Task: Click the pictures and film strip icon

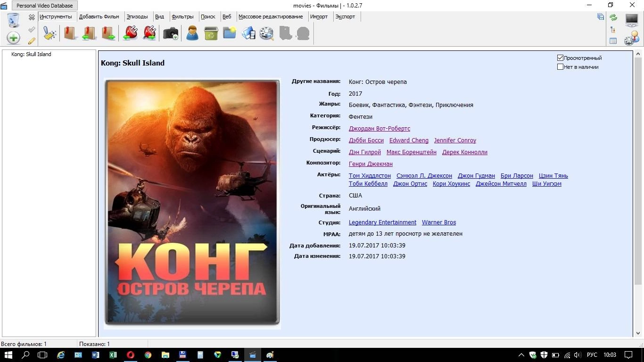Action: (248, 33)
